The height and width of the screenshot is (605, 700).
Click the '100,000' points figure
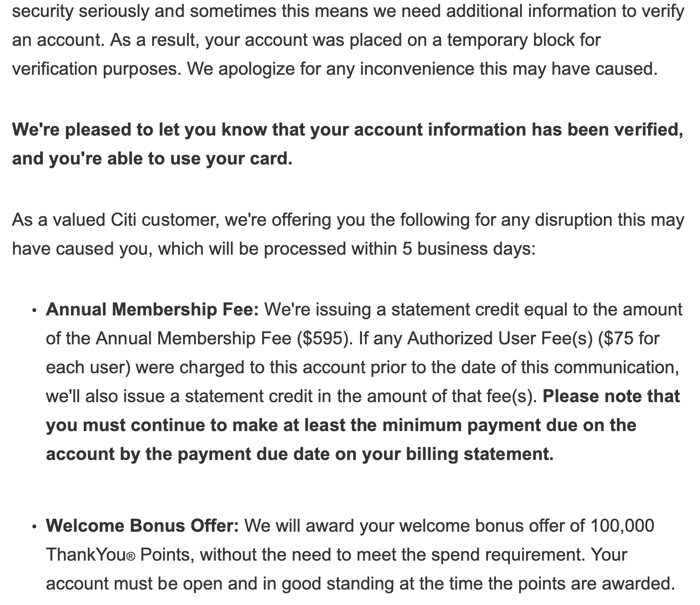tap(622, 526)
